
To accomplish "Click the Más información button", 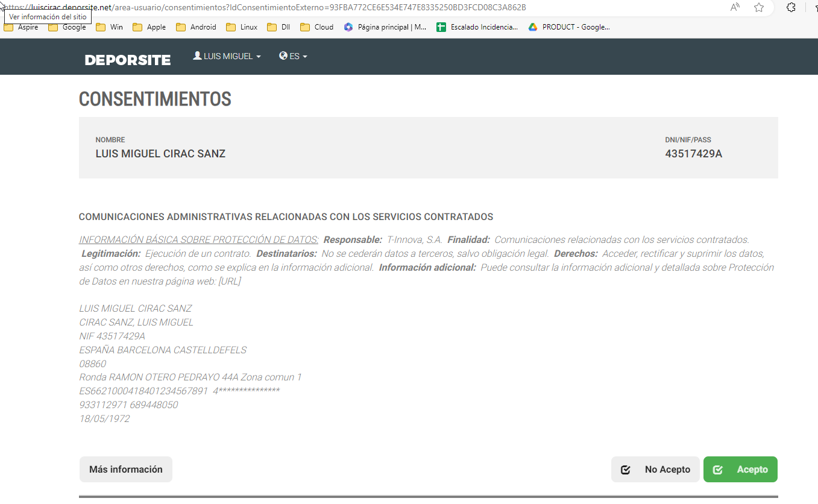I will click(126, 469).
